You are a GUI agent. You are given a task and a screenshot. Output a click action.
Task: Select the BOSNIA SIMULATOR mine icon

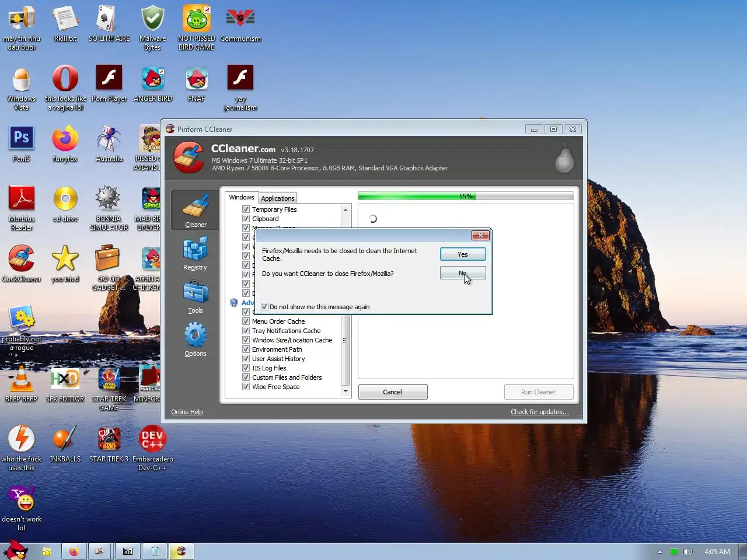pyautogui.click(x=109, y=208)
